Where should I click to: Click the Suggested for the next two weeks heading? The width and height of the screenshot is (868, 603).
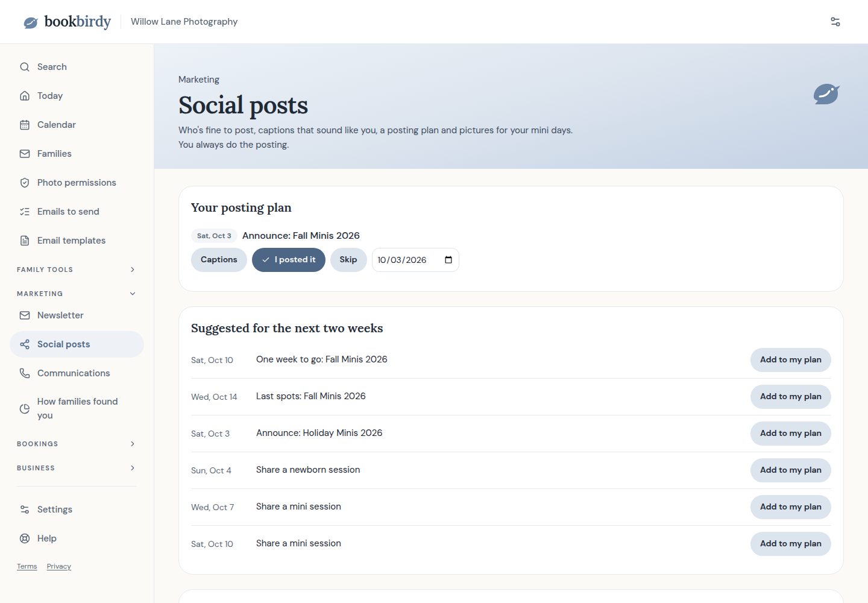pyautogui.click(x=287, y=328)
